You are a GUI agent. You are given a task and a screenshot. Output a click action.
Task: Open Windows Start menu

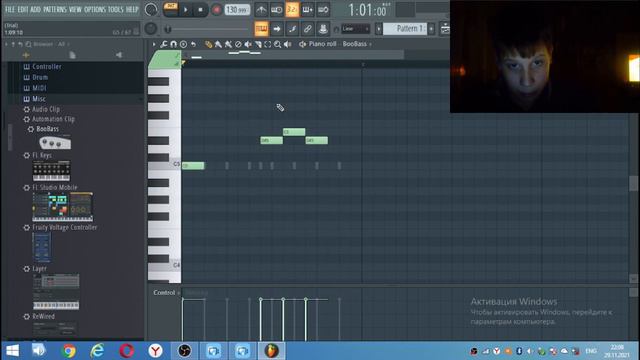click(x=12, y=351)
